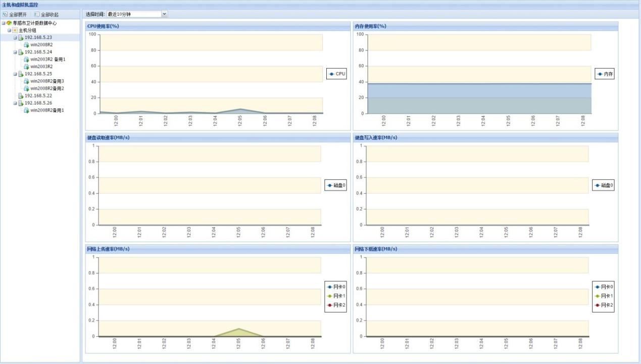Screen dimensions: 641x364
Task: Click VM icon next to win2003R2 备用1
Action: [26, 59]
